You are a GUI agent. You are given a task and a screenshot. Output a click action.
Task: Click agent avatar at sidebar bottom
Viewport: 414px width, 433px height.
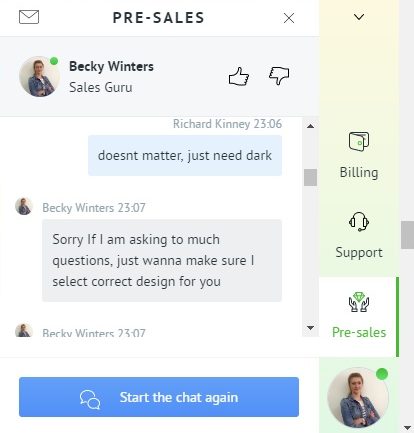(358, 397)
